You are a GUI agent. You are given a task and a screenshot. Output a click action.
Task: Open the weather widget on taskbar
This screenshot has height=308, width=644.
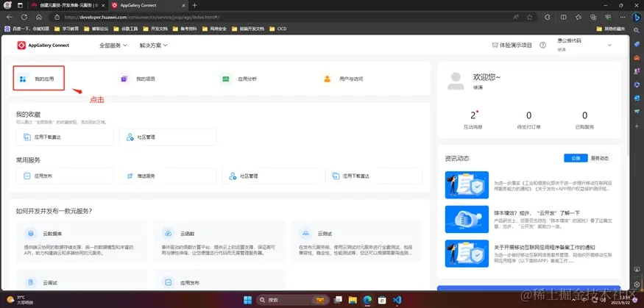(x=21, y=299)
